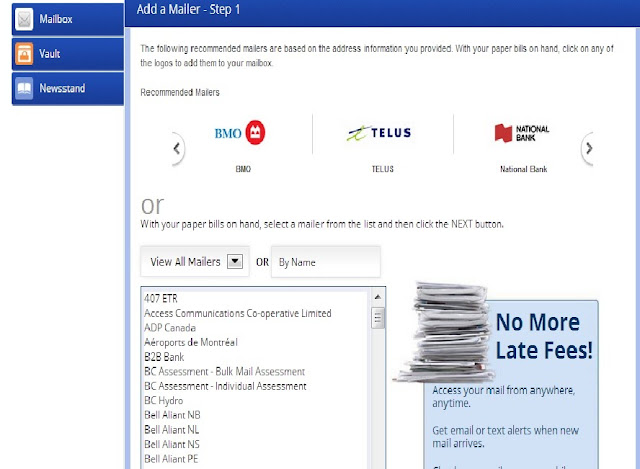Viewport: 640px width, 469px height.
Task: Select the TELUS logo mailer
Action: click(x=379, y=133)
